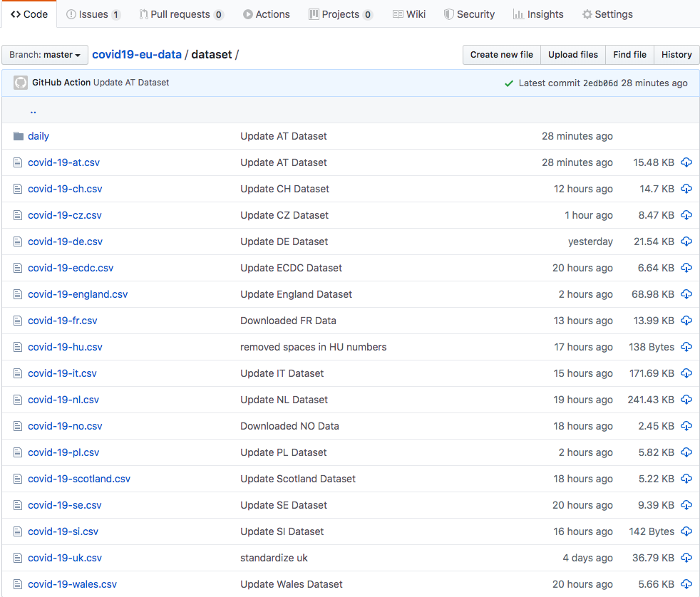Click the file icon beside covid-19-wales.csv
This screenshot has width=700, height=597.
18,583
